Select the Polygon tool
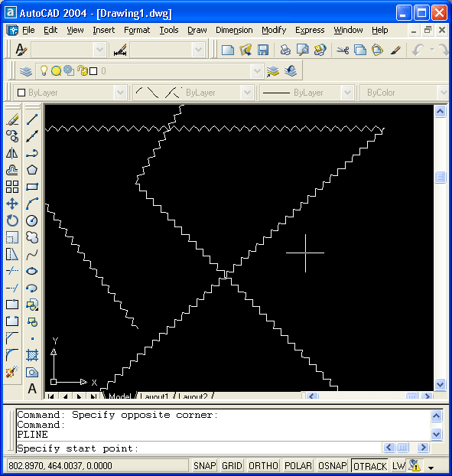This screenshot has height=476, width=452. [x=32, y=170]
